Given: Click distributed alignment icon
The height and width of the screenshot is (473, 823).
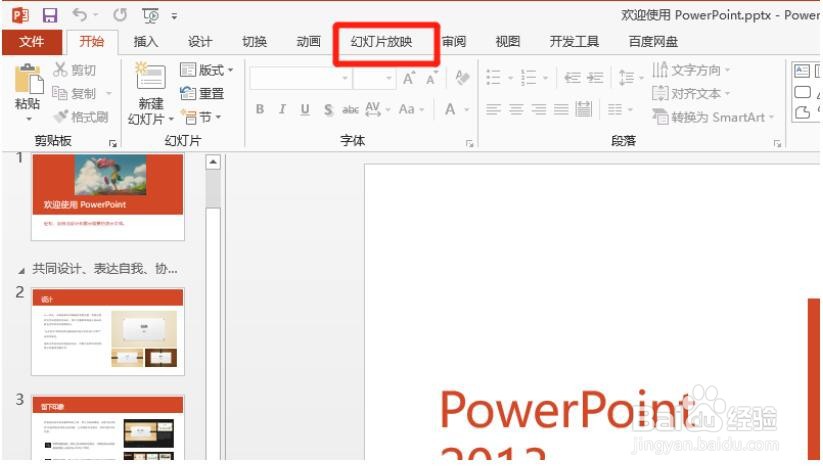Looking at the screenshot, I should tap(584, 109).
